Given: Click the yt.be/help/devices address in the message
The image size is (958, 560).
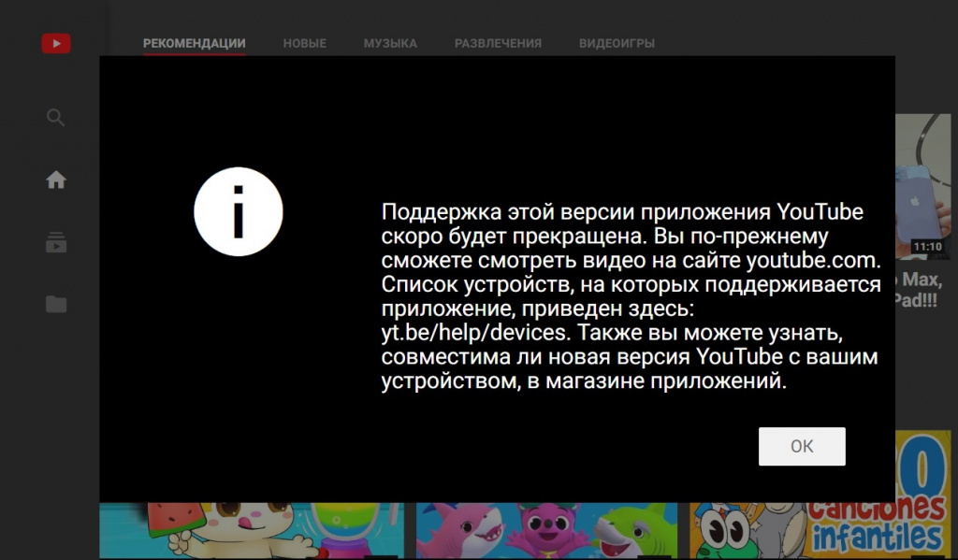Looking at the screenshot, I should (x=473, y=332).
